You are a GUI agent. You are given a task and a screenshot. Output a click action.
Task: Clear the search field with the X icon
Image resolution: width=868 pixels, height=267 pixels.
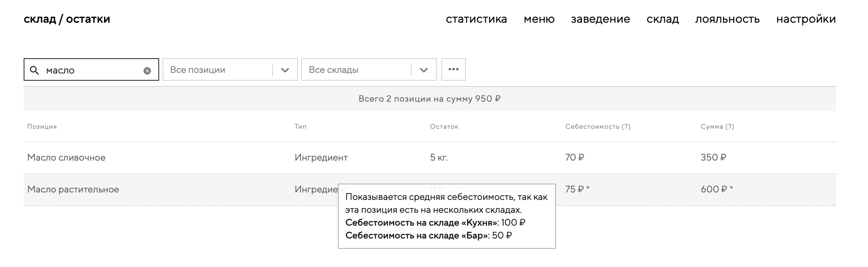tap(147, 71)
